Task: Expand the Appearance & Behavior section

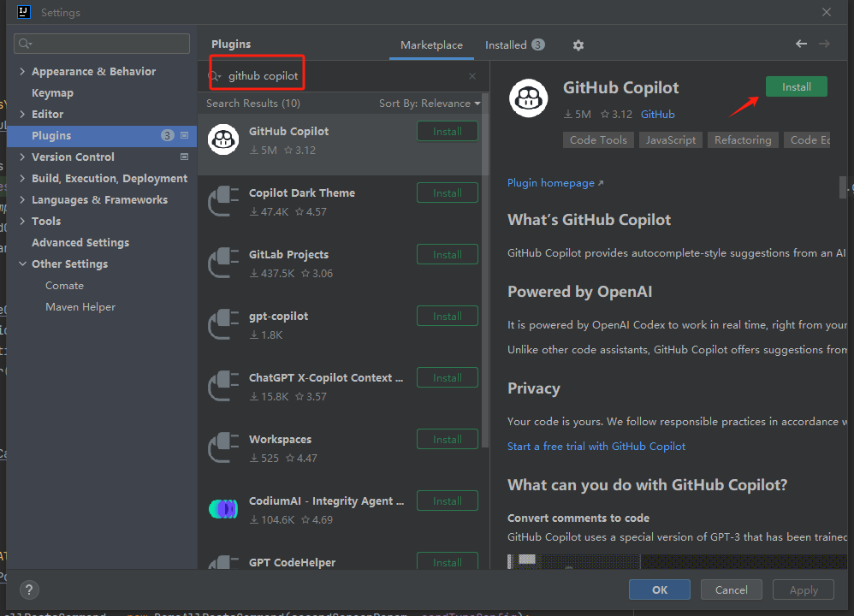Action: coord(22,72)
